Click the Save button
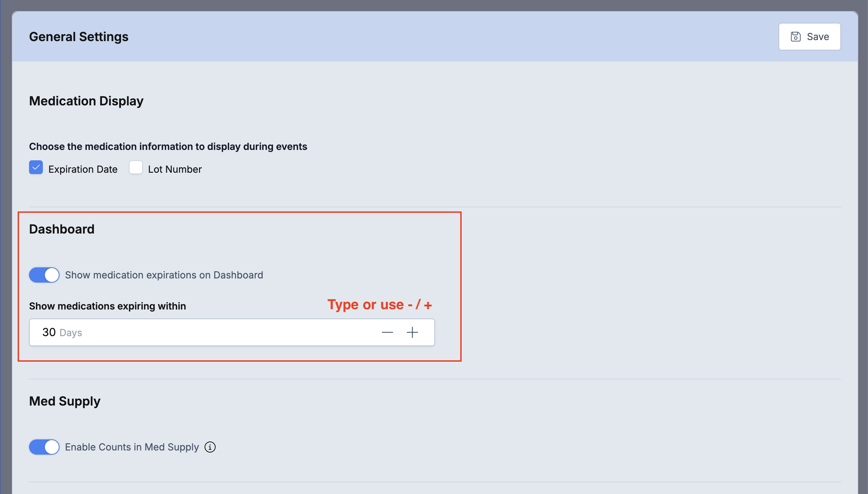The image size is (868, 494). coord(809,37)
